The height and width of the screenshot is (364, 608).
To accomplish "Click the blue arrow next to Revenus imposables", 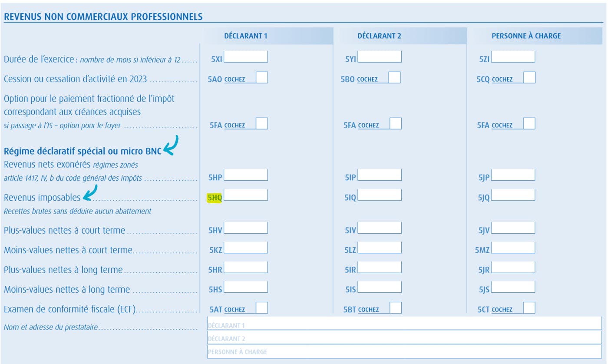I will pos(90,194).
